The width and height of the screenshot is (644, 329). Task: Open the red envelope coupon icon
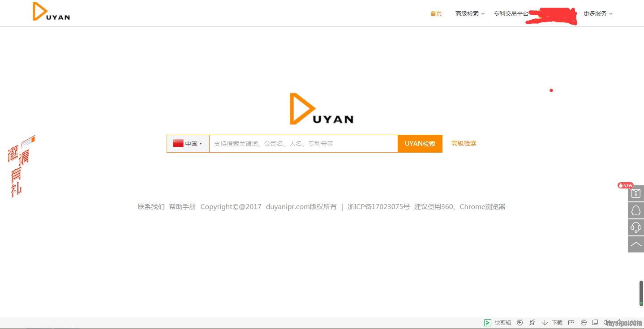635,193
